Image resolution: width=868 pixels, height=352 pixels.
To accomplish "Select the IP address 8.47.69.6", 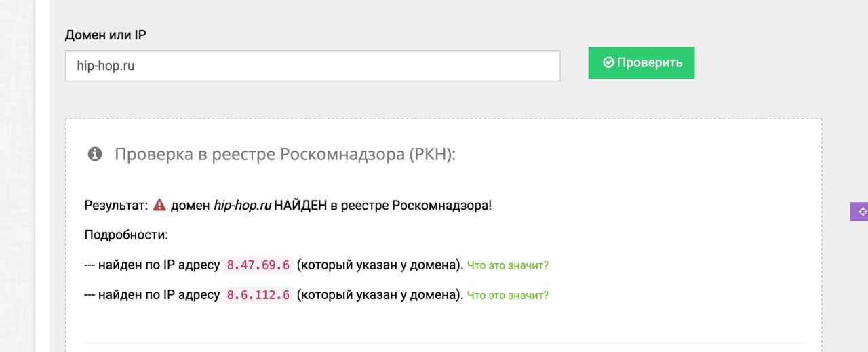I will point(258,265).
